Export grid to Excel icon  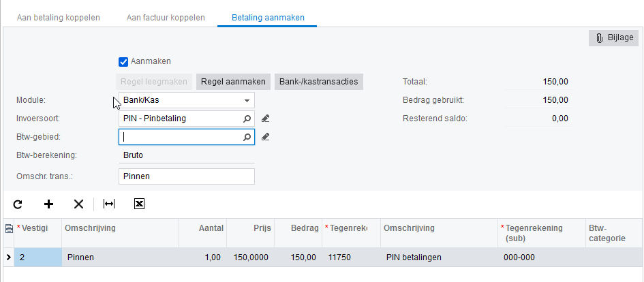[139, 204]
